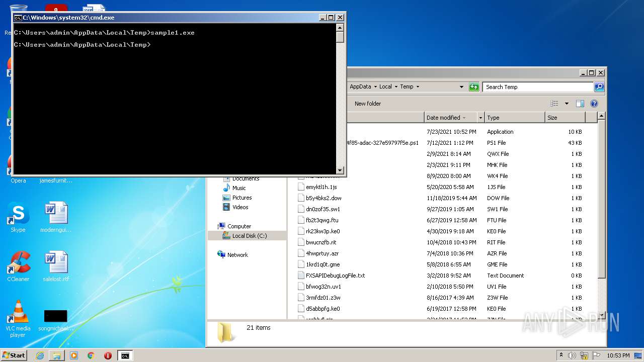
Task: Click the clock showing 10:53 PM
Action: pos(618,355)
